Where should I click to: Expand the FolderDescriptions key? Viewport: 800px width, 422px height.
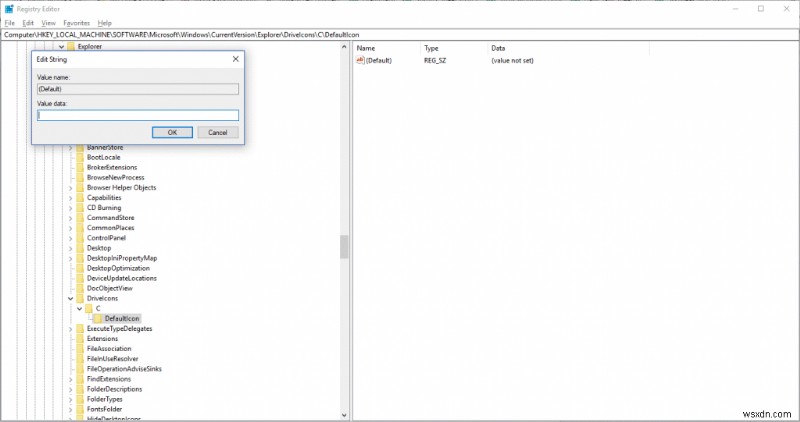[x=70, y=389]
